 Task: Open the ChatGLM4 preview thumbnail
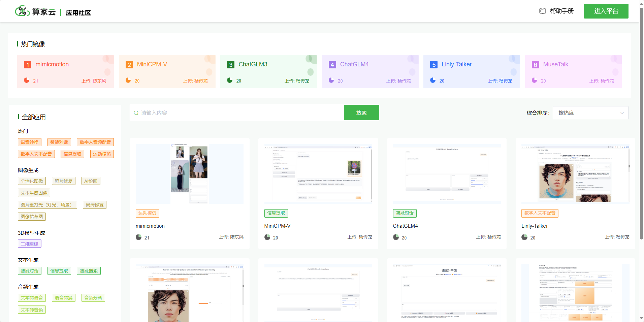pos(447,174)
